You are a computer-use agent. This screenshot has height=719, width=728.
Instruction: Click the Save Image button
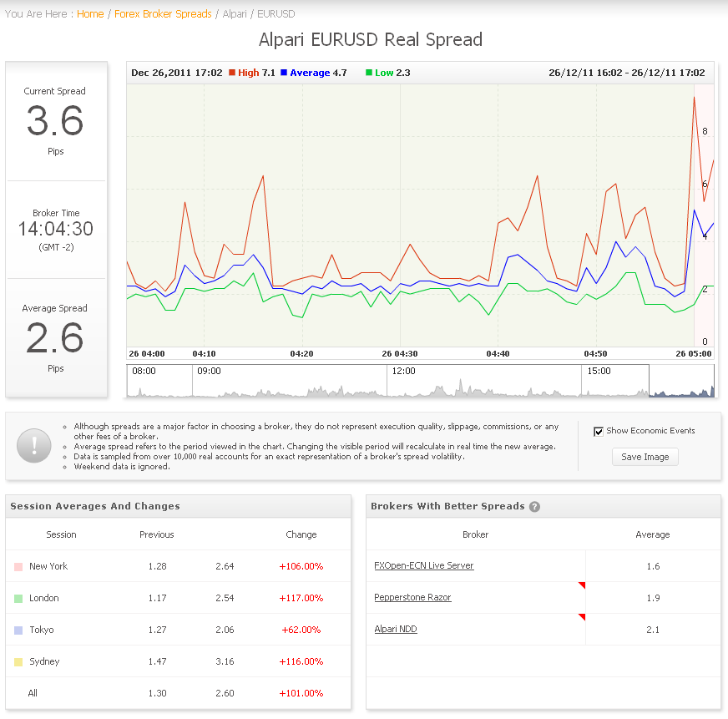pos(645,457)
